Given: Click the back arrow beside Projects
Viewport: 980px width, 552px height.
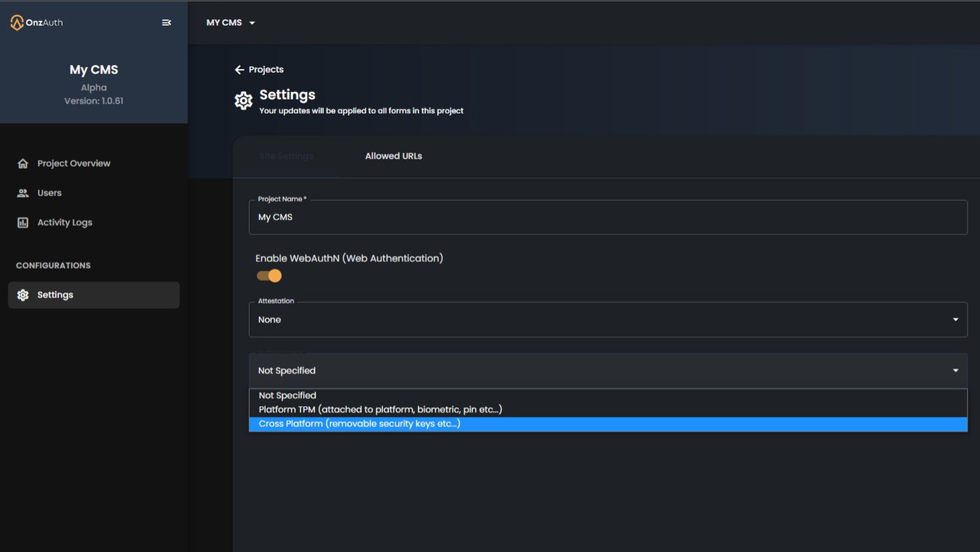Looking at the screenshot, I should click(x=239, y=70).
